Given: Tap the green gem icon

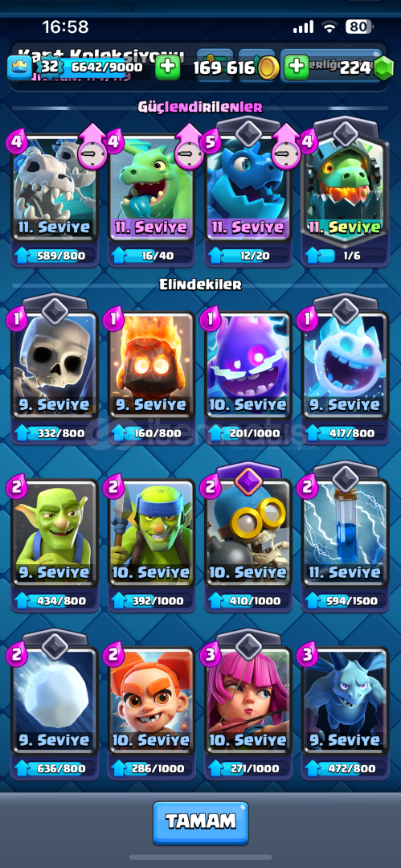Looking at the screenshot, I should (382, 68).
